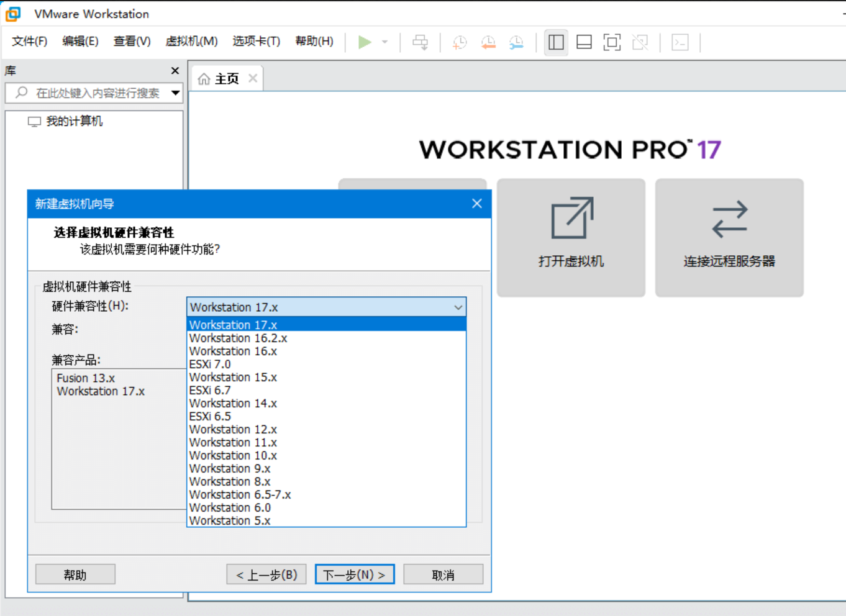The image size is (846, 616).
Task: Open the 帮助(H) menu
Action: pos(314,41)
